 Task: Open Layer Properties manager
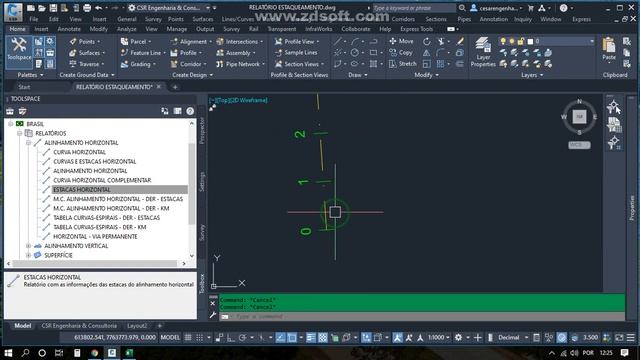click(x=483, y=52)
